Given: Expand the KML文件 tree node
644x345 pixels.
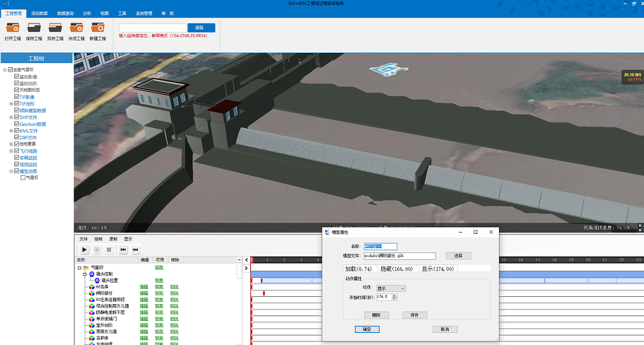Looking at the screenshot, I should [x=11, y=130].
